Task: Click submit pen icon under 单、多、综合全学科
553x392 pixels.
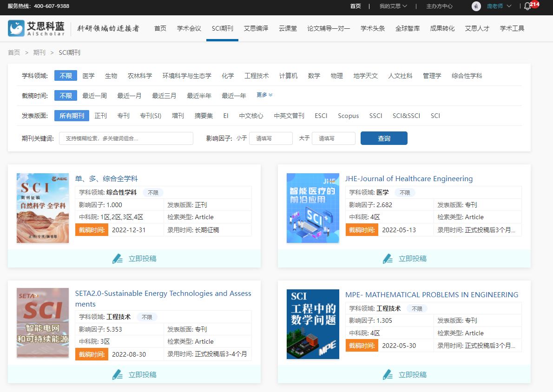Action: point(118,259)
